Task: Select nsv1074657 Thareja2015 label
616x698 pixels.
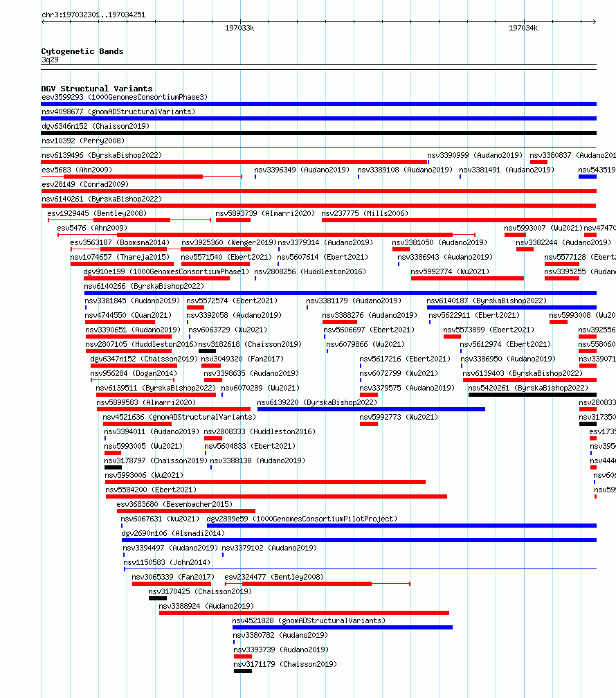Action: [x=120, y=257]
